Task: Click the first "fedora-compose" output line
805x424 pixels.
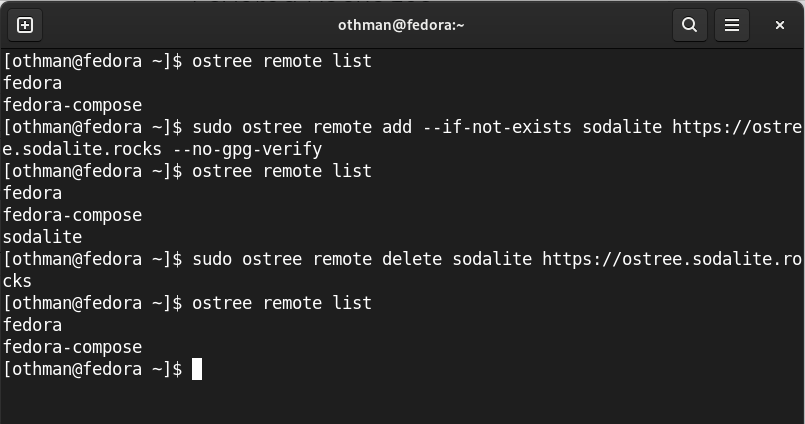Action: pyautogui.click(x=72, y=105)
